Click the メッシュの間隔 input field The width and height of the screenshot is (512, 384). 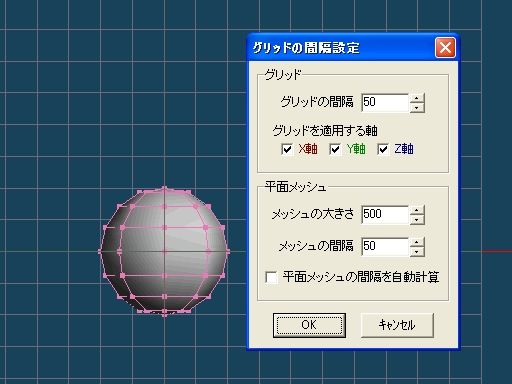385,246
